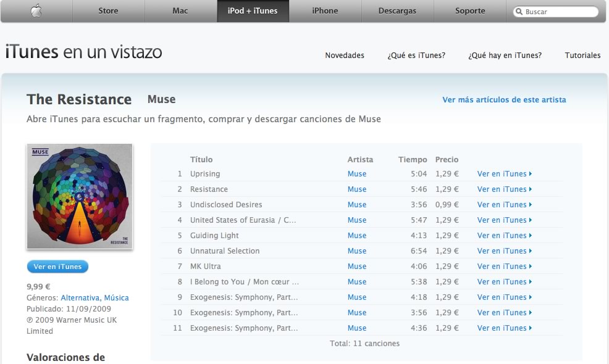Click Ver más artículos de este artista
Screen dimensions: 609x364
coord(504,100)
